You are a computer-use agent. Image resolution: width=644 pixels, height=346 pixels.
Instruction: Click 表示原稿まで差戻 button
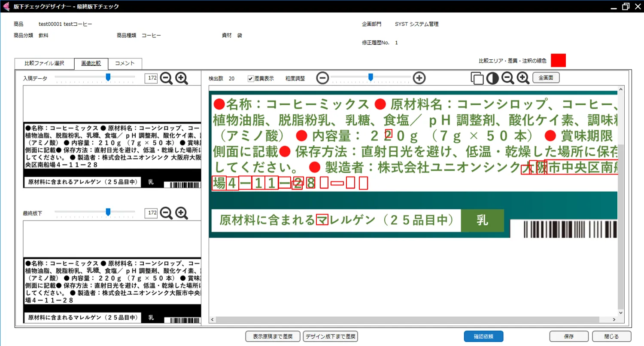click(273, 336)
